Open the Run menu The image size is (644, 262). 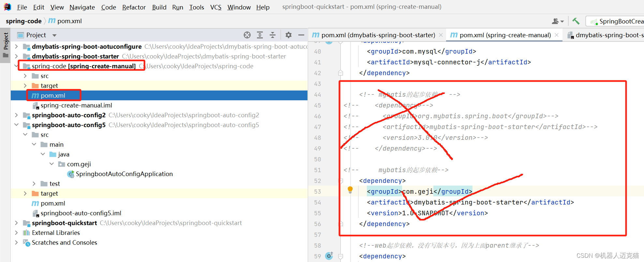[x=178, y=7]
